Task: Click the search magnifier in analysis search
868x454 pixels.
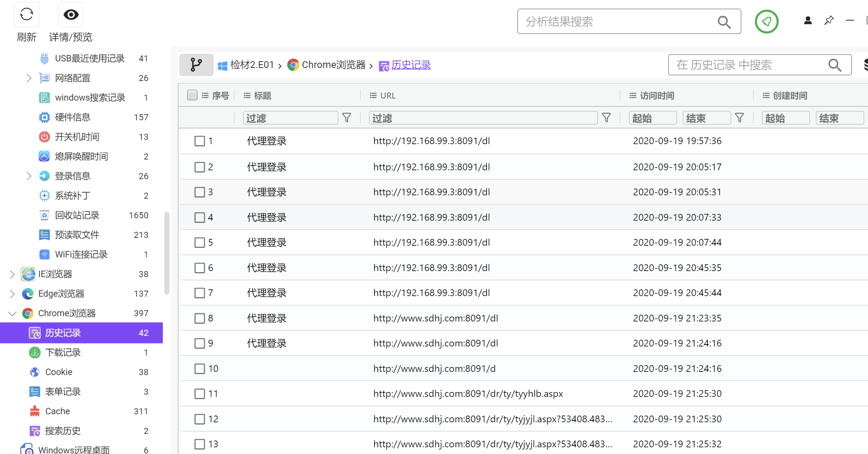Action: pos(724,22)
